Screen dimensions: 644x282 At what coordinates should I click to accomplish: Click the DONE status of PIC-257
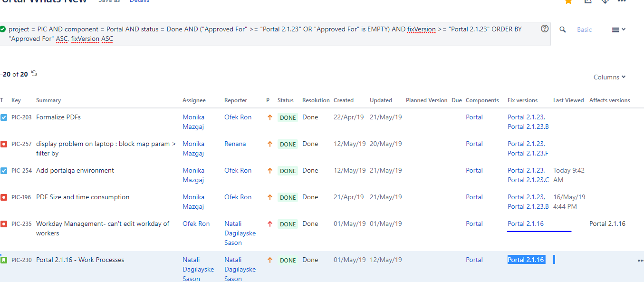click(288, 144)
